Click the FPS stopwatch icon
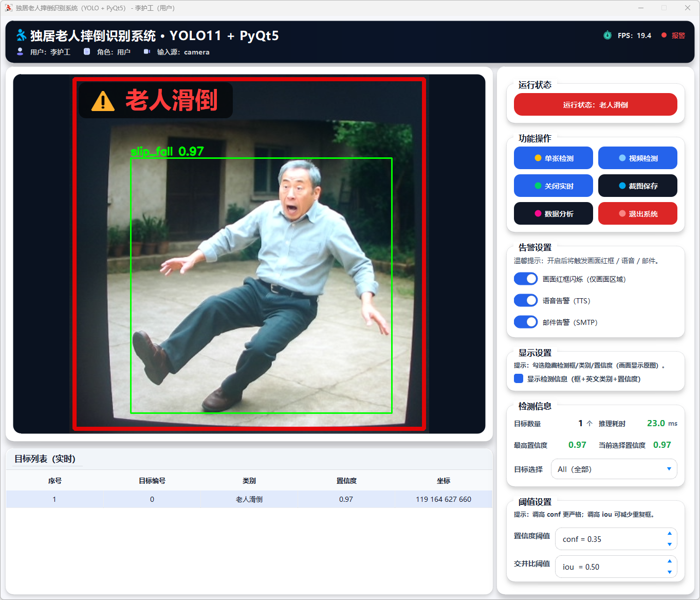This screenshot has width=700, height=600. pyautogui.click(x=607, y=35)
